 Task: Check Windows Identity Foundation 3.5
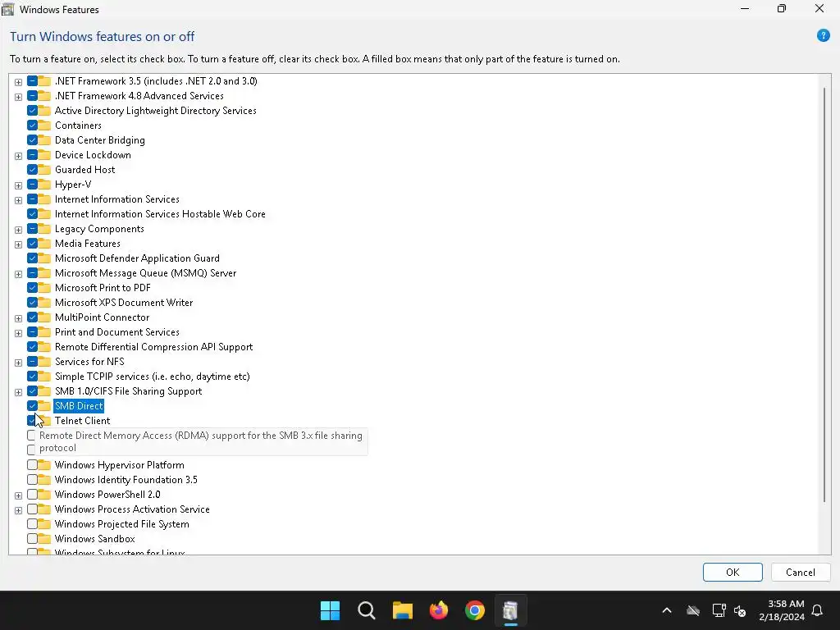32,479
